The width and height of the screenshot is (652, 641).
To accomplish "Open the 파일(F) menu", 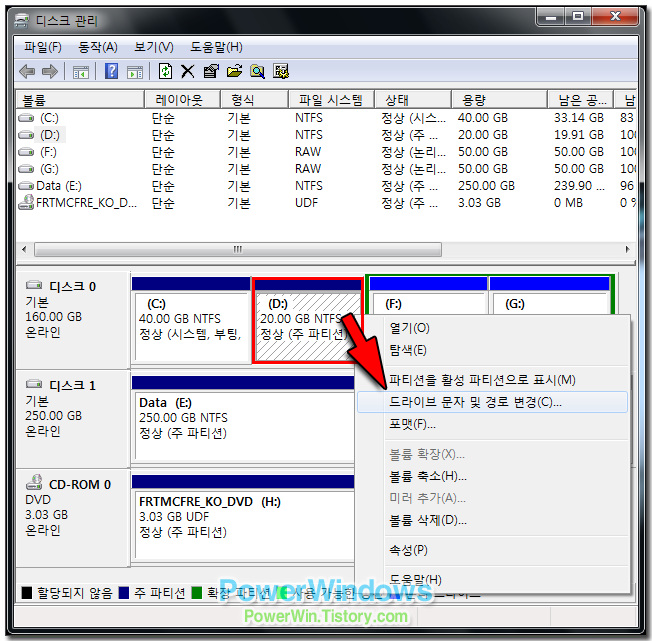I will click(42, 47).
